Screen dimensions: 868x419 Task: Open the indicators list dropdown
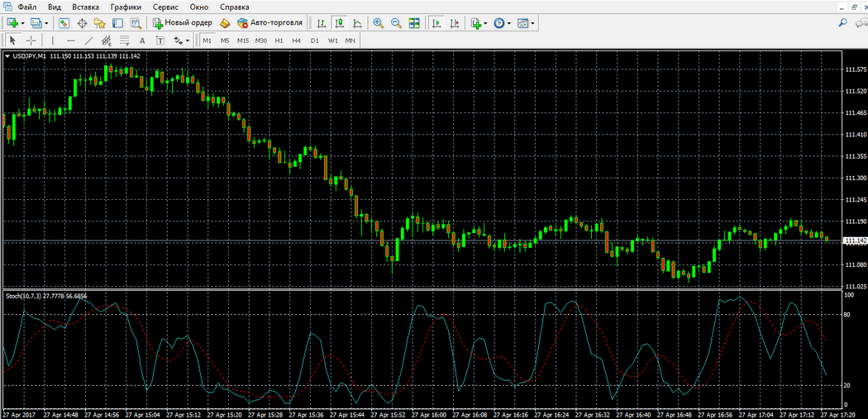point(485,23)
